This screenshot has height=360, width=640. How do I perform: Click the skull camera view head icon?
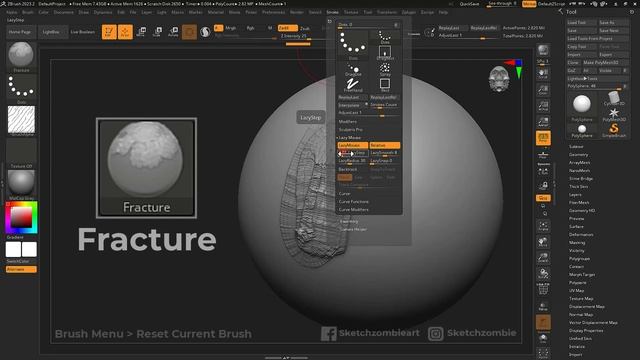(x=499, y=78)
